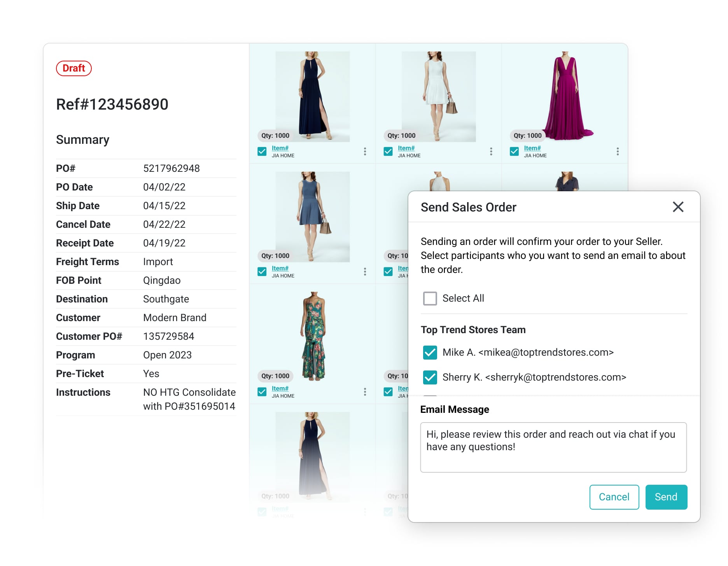728x566 pixels.
Task: Deselect the magenta gown item checkbox
Action: 514,151
